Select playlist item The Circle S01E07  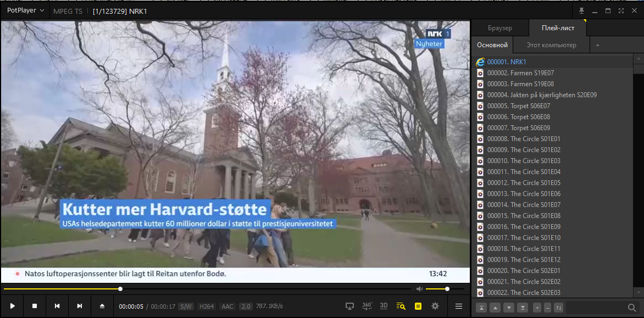tap(552, 205)
